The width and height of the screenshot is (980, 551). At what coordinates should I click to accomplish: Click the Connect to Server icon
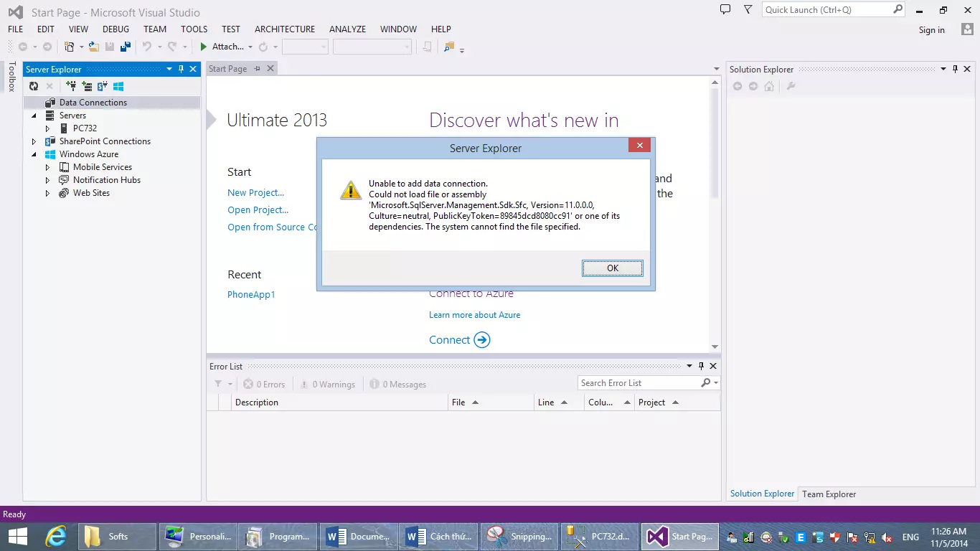(87, 86)
